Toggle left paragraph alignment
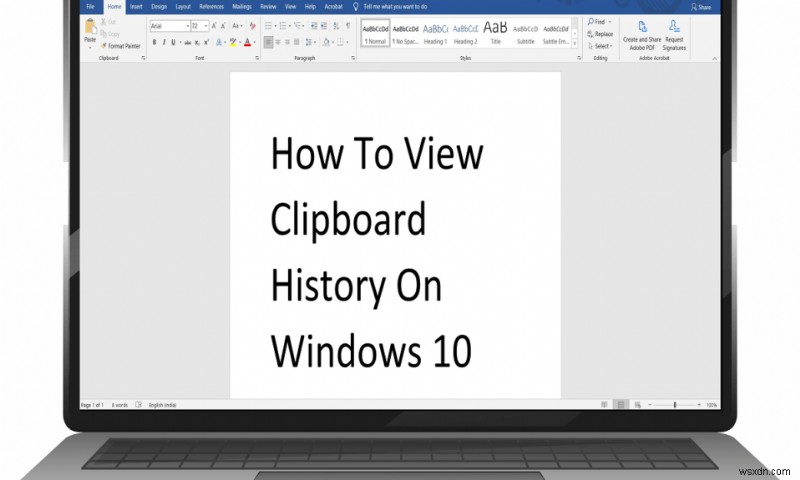The height and width of the screenshot is (480, 800). (x=268, y=42)
